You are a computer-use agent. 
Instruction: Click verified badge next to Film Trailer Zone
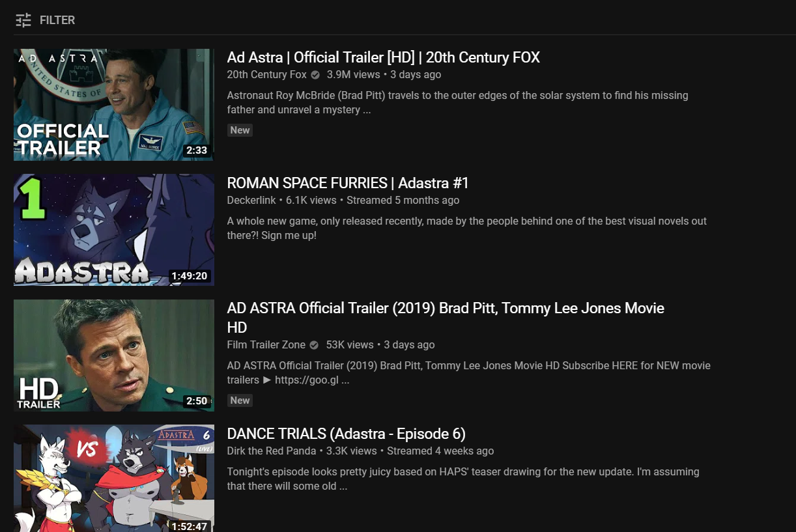pyautogui.click(x=314, y=345)
